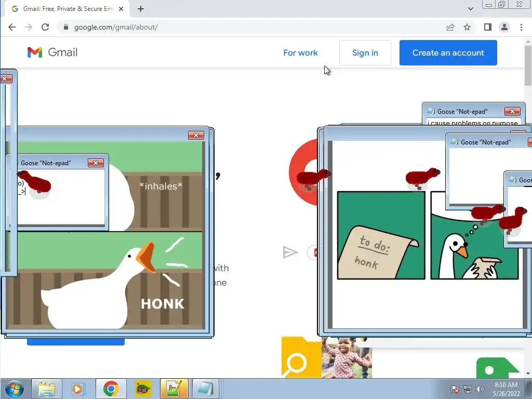Image resolution: width=532 pixels, height=399 pixels.
Task: Expand the tab search chevron
Action: click(470, 9)
